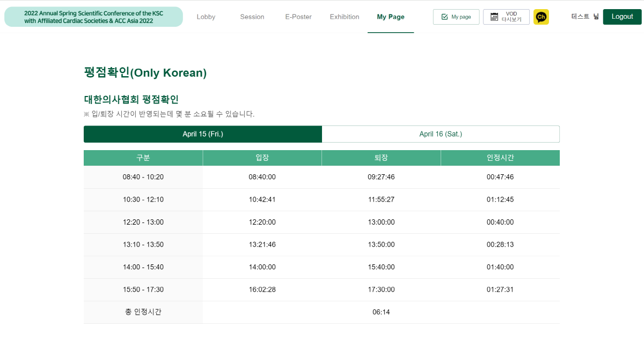Screen dimensions: 644x356
Task: Click the yellow KakaoTalk channel icon
Action: point(541,17)
